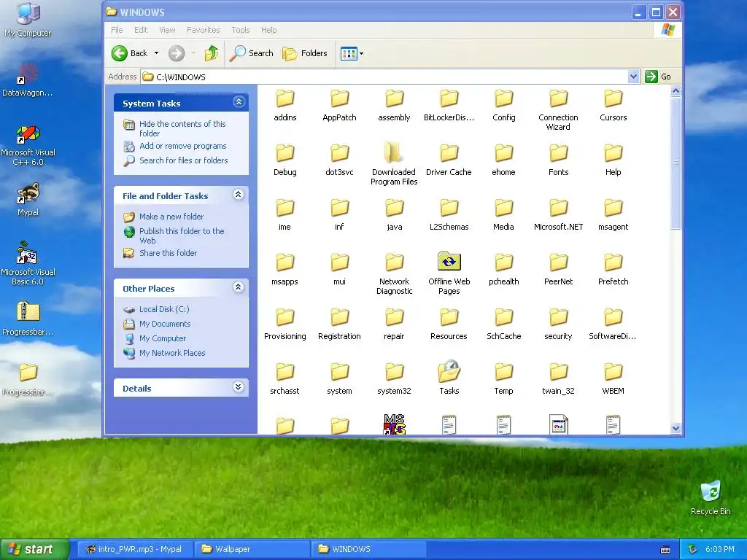Viewport: 747px width, 560px height.
Task: Select the assembly folder
Action: 395,106
